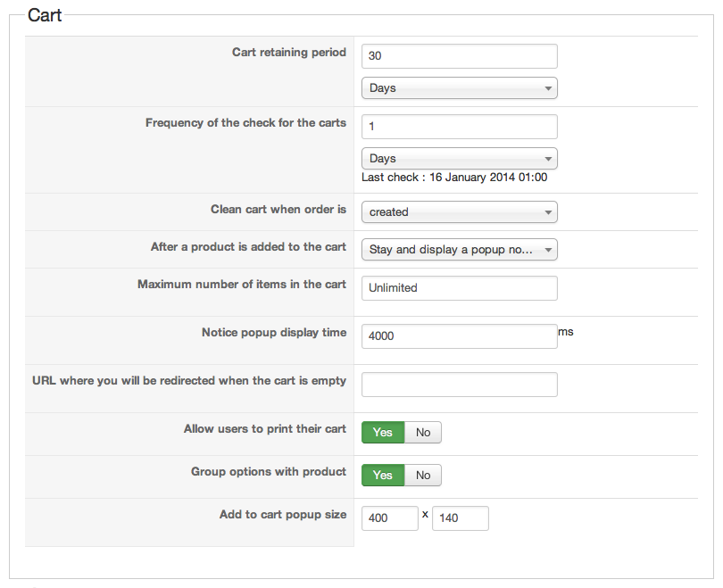The width and height of the screenshot is (723, 588).
Task: Select No for Group options with product
Action: pyautogui.click(x=423, y=476)
